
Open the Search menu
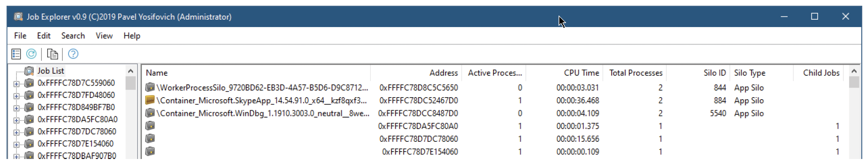73,36
